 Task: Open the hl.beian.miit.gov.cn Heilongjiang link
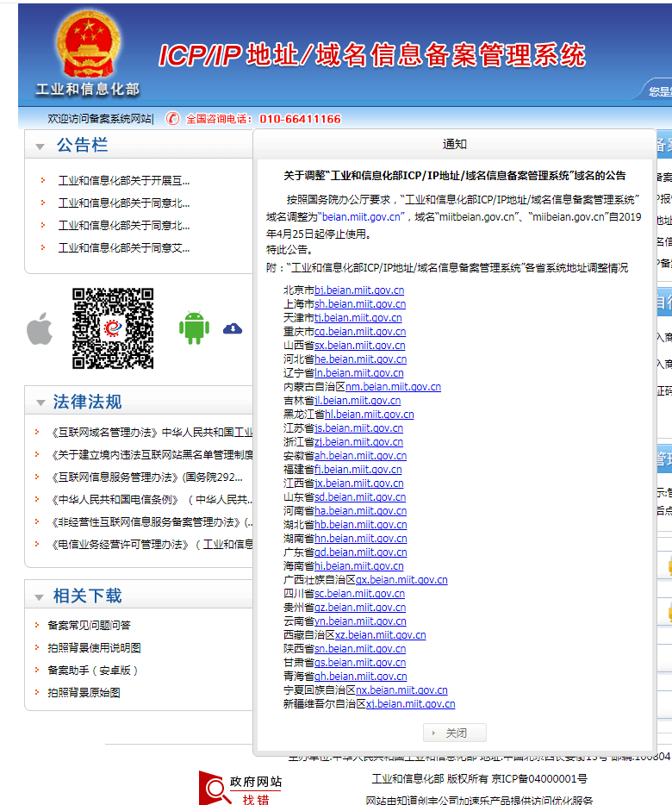(x=370, y=415)
